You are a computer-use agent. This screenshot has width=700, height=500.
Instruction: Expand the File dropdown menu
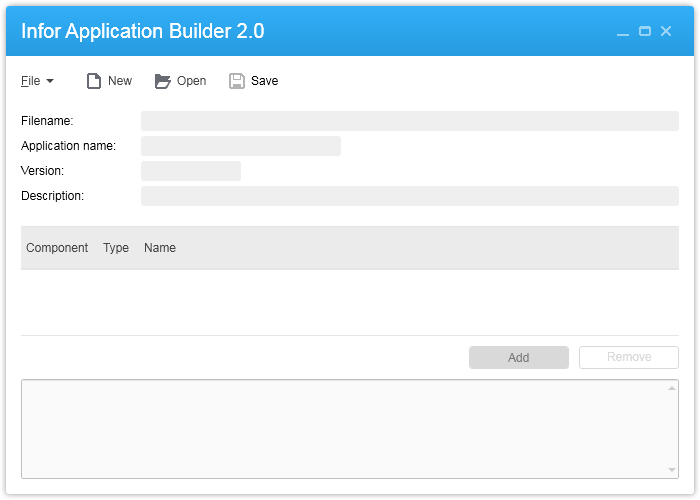(x=37, y=81)
